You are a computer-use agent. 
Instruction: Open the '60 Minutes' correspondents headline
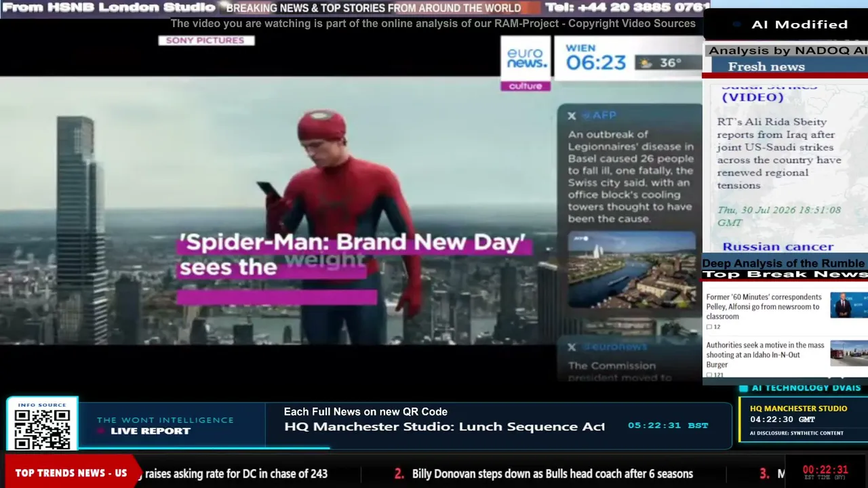[x=764, y=306]
